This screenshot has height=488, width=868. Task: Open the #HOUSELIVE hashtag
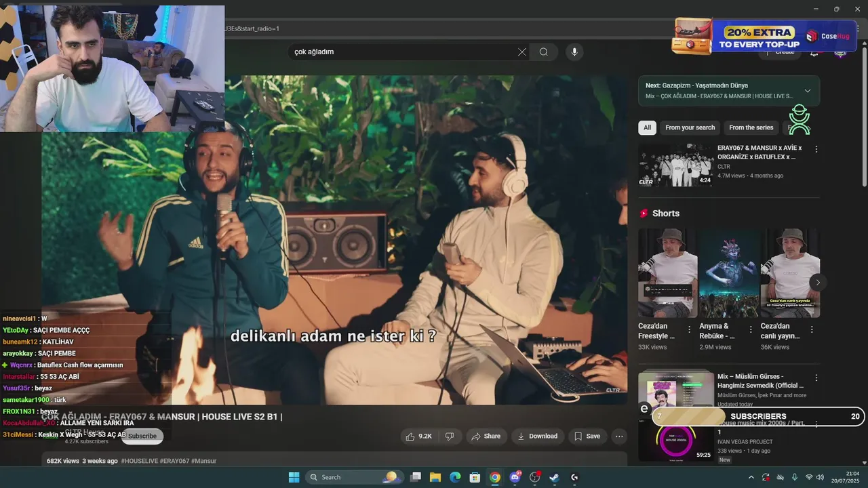tap(140, 461)
